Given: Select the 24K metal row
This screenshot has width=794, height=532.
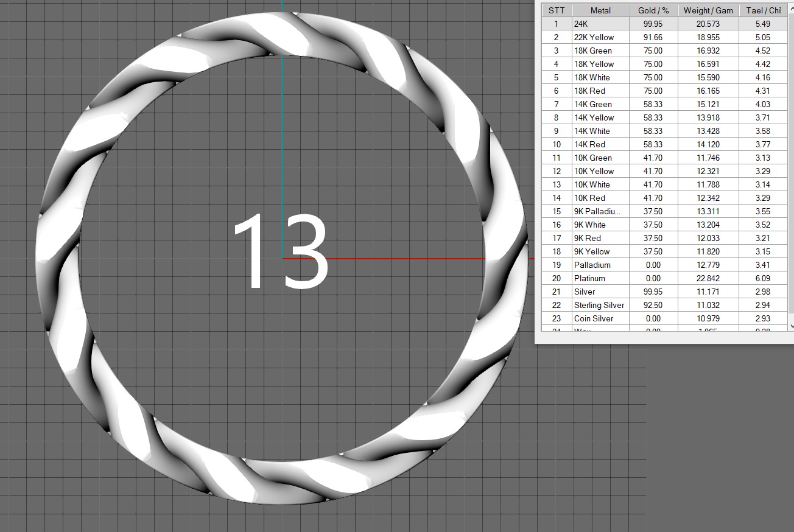Looking at the screenshot, I should [665, 24].
